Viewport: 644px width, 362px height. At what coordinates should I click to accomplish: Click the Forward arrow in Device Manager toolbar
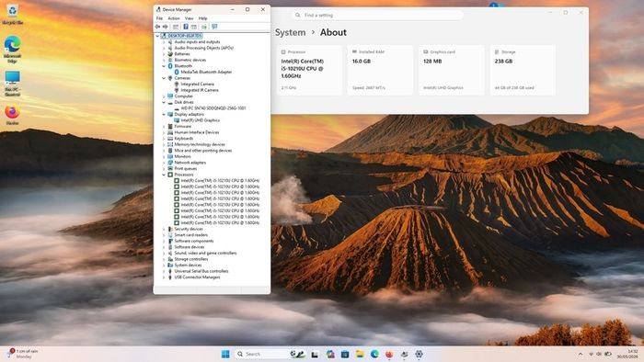coord(165,27)
